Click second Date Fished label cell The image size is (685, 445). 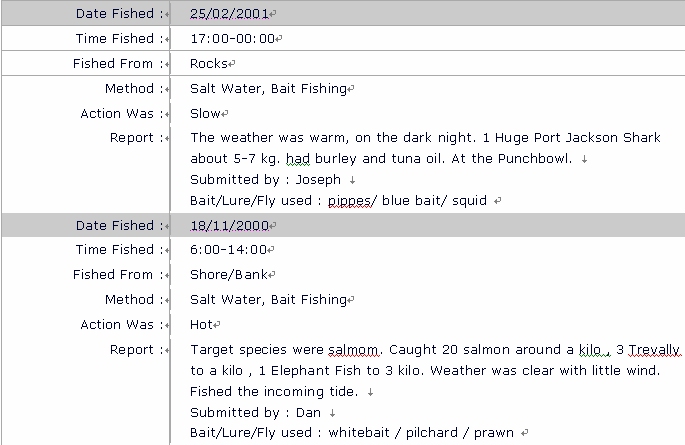click(86, 225)
